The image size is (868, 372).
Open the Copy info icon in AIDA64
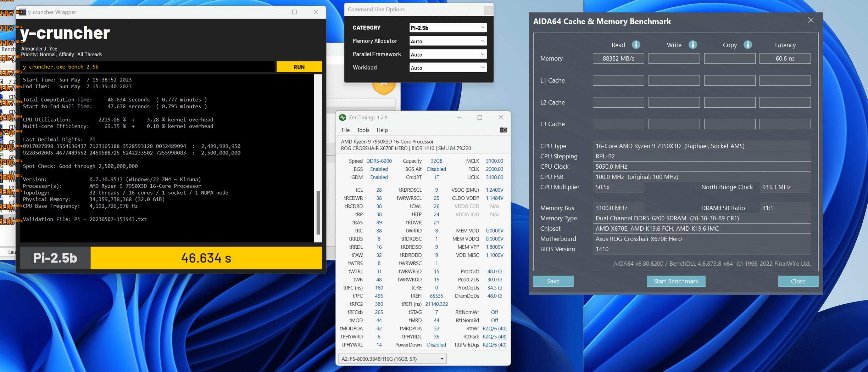[748, 45]
